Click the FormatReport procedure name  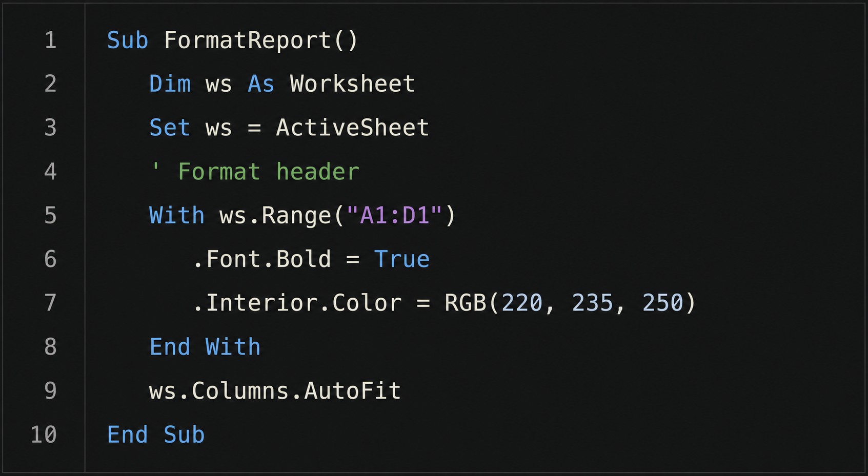point(247,40)
